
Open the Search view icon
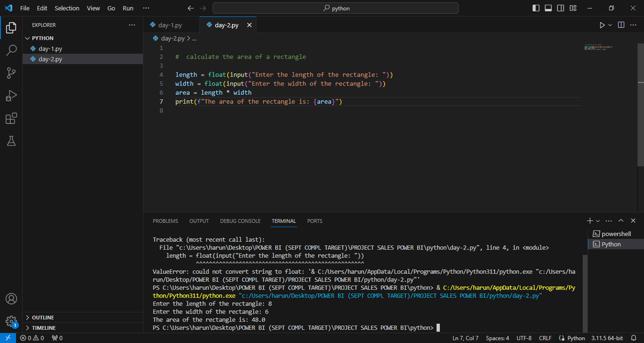11,50
